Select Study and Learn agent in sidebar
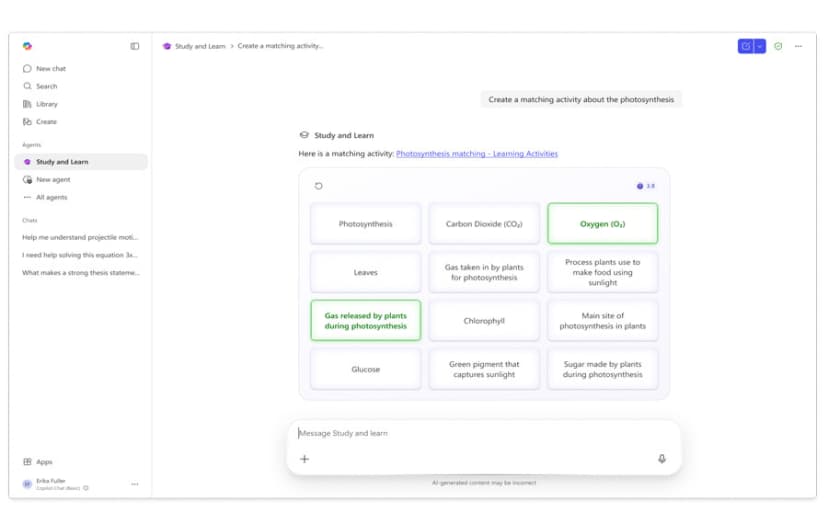Image resolution: width=828 pixels, height=524 pixels. click(81, 162)
